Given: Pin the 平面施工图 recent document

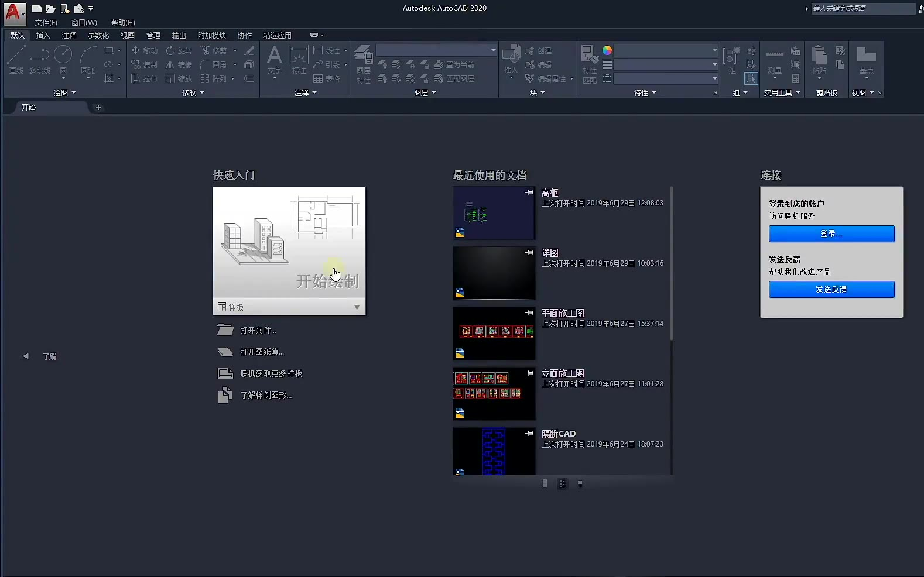Looking at the screenshot, I should pyautogui.click(x=529, y=313).
